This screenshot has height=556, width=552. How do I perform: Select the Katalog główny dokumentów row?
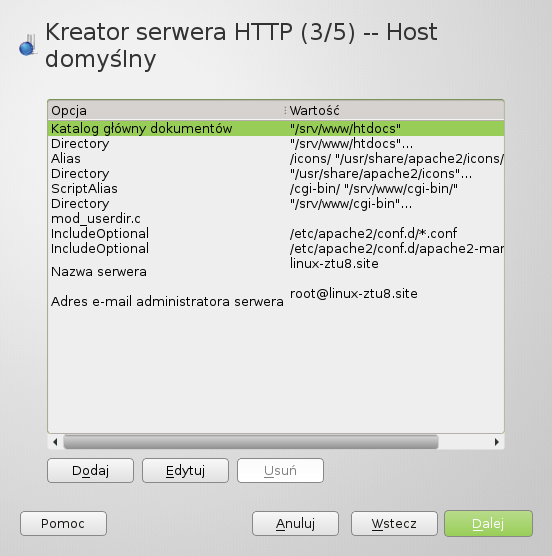coord(276,128)
